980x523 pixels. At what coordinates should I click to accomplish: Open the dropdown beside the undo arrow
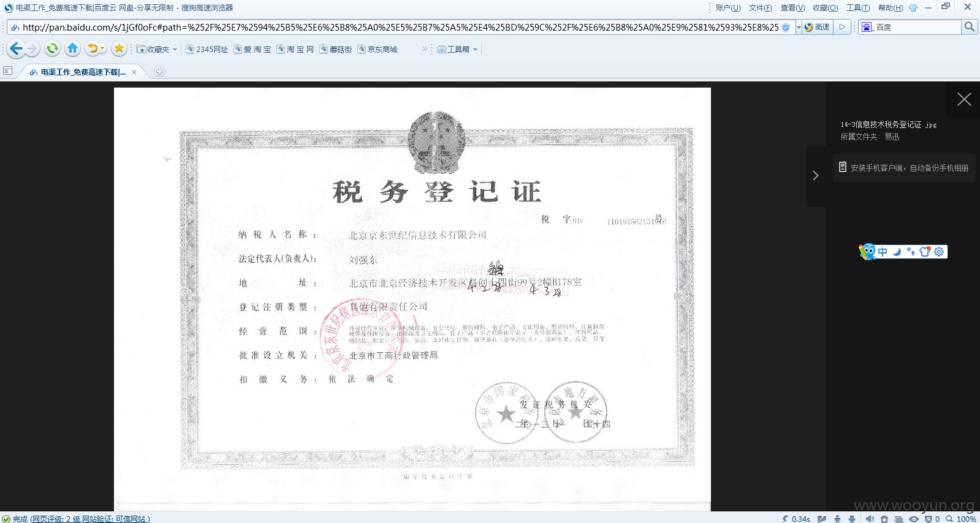click(x=103, y=49)
